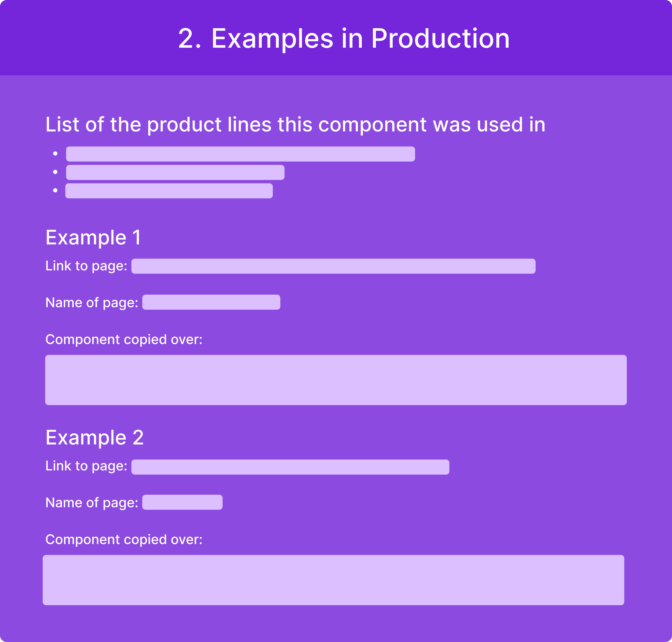Click Example 2 link to page field
The height and width of the screenshot is (642, 672).
tap(290, 467)
